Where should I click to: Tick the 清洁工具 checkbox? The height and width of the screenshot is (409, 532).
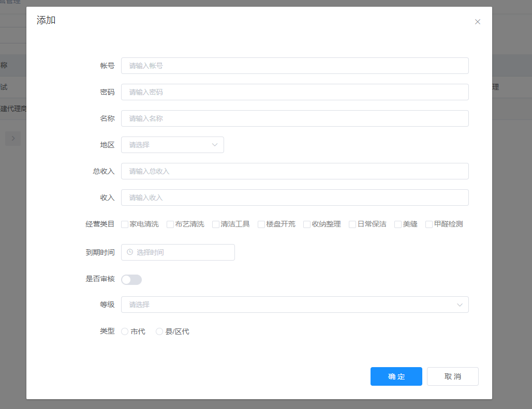[215, 224]
